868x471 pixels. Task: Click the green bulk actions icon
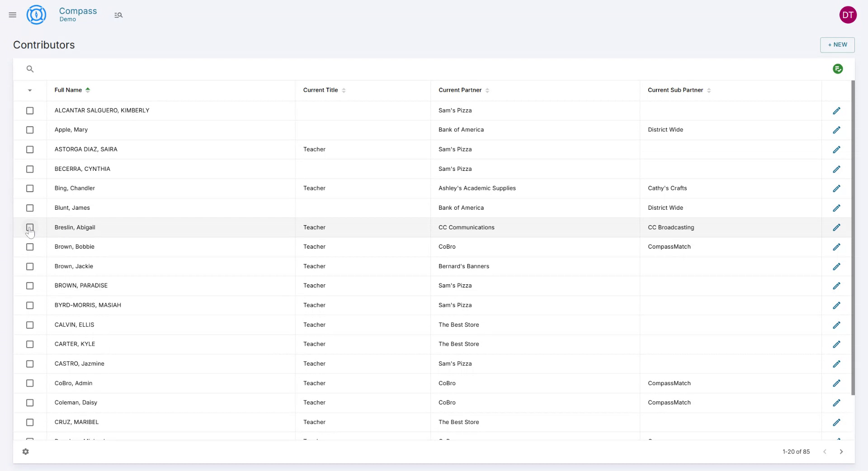point(838,69)
